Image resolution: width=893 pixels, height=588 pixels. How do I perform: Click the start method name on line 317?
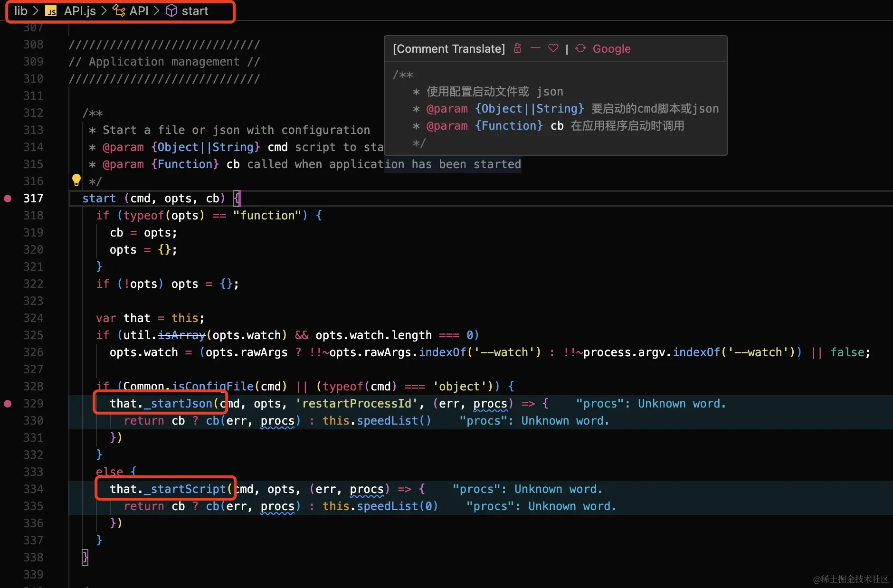coord(99,199)
